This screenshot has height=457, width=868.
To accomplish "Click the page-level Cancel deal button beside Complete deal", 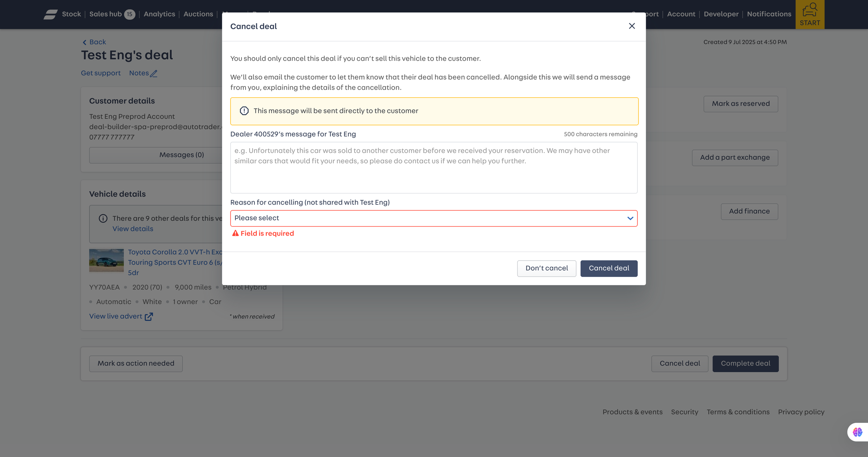I will tap(679, 364).
